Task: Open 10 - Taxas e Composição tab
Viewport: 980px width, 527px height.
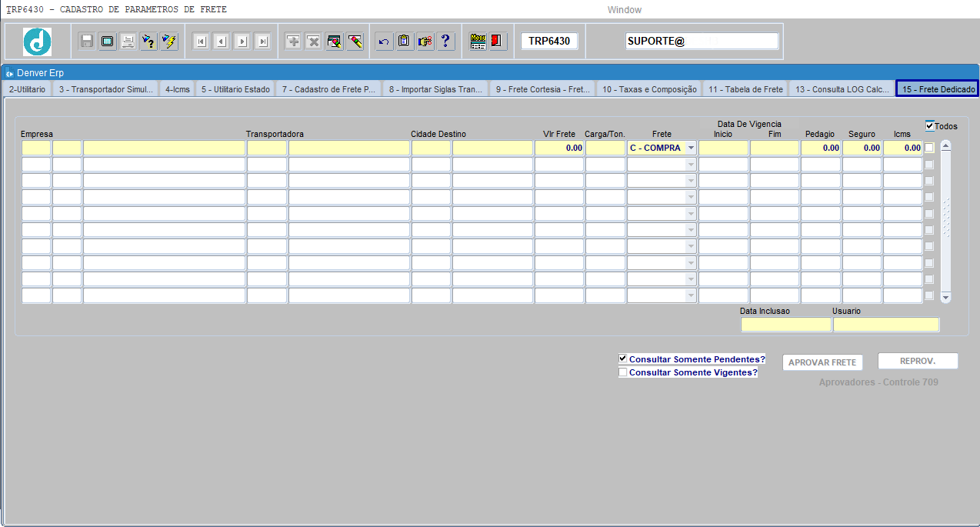Action: pyautogui.click(x=649, y=89)
